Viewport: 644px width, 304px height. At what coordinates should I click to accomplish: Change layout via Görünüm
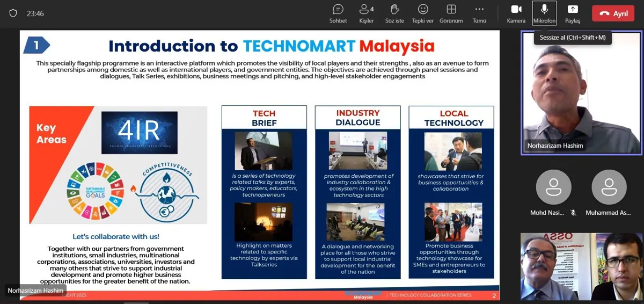coord(451,14)
